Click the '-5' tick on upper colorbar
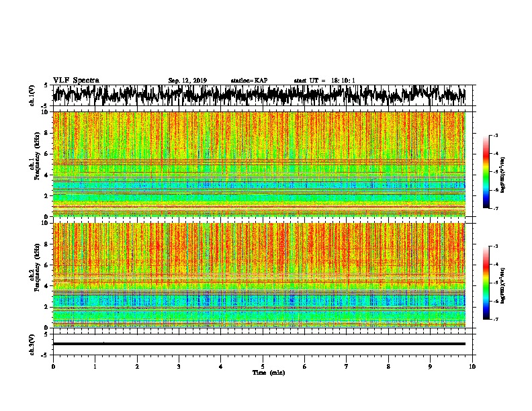 495,172
